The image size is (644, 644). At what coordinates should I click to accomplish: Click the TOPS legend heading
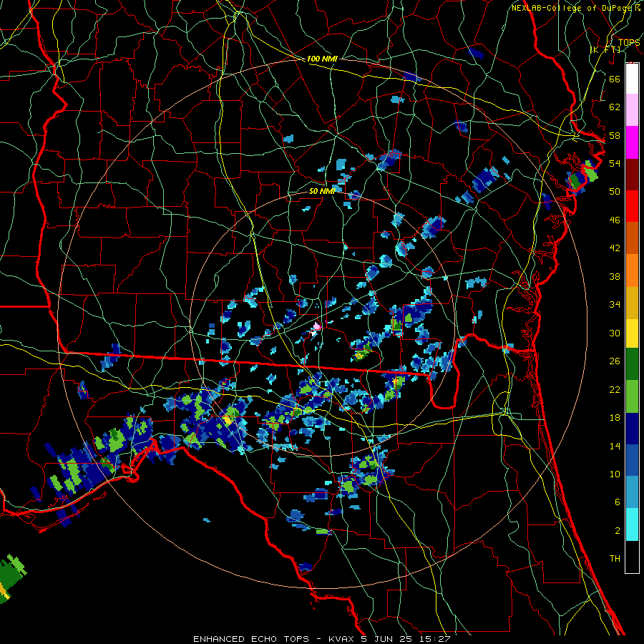pyautogui.click(x=629, y=42)
